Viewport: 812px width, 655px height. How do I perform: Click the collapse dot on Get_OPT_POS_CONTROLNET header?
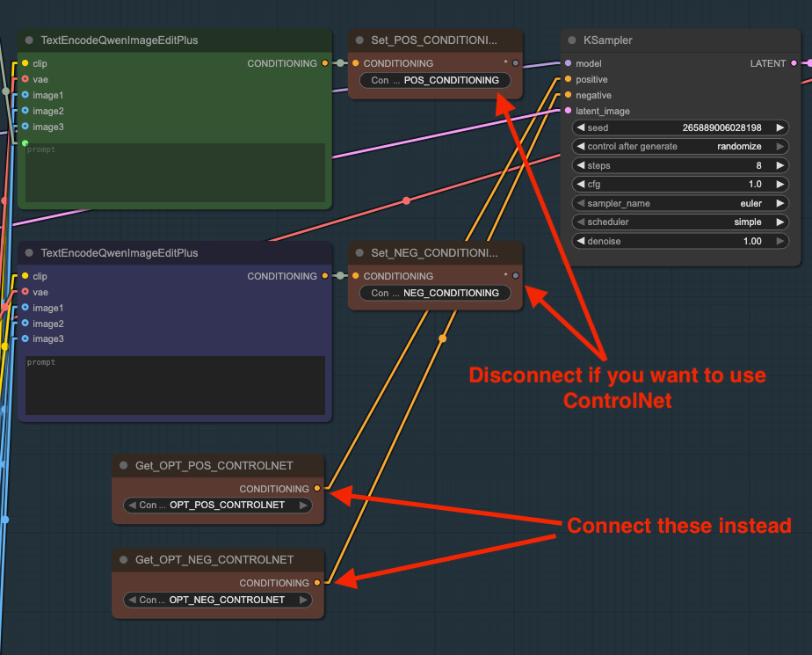(121, 466)
